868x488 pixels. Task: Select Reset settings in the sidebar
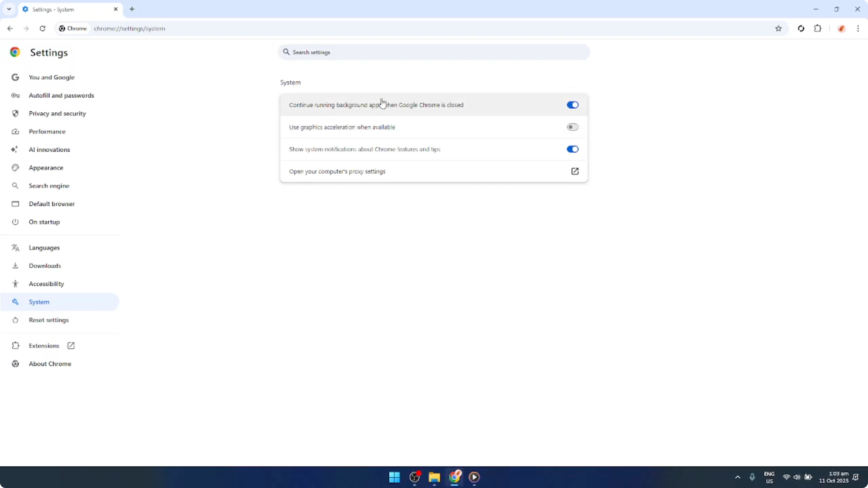click(49, 320)
